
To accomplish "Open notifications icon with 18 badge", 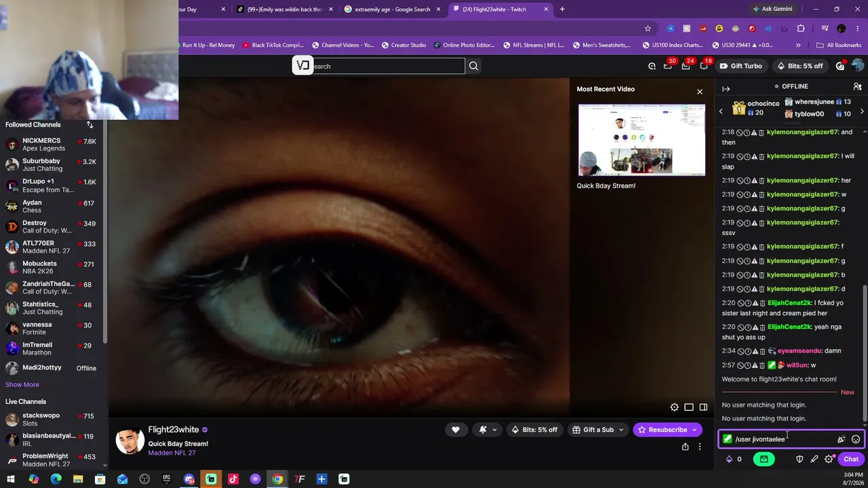I will pos(703,66).
